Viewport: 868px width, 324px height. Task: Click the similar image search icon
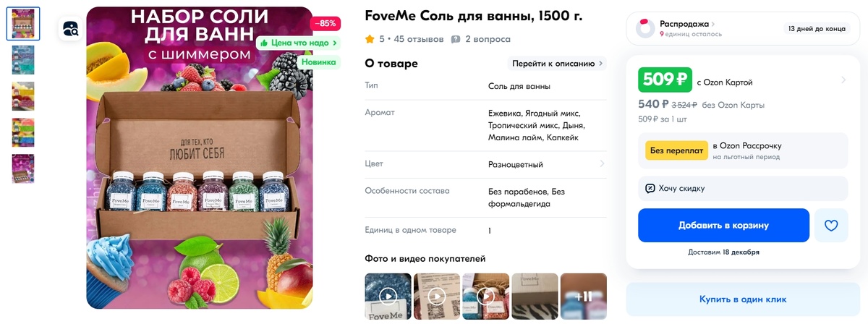click(71, 28)
